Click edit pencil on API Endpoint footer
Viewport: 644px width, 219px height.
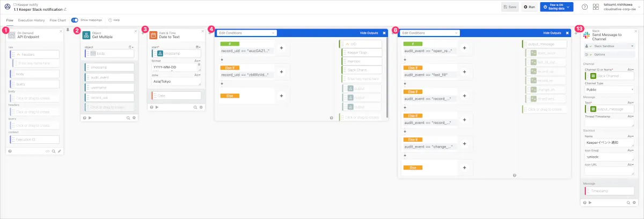(x=60, y=151)
